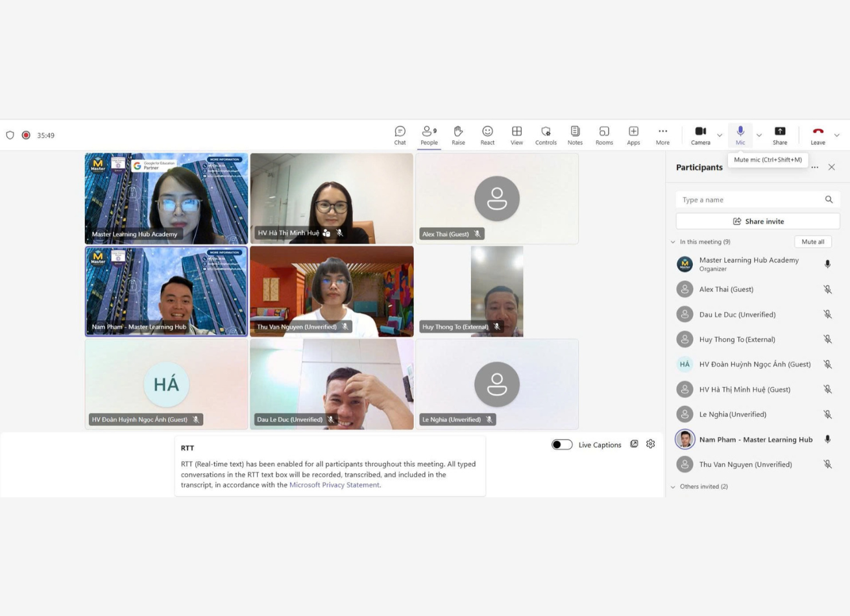This screenshot has height=616, width=850.
Task: Turn off the Camera
Action: [x=700, y=135]
